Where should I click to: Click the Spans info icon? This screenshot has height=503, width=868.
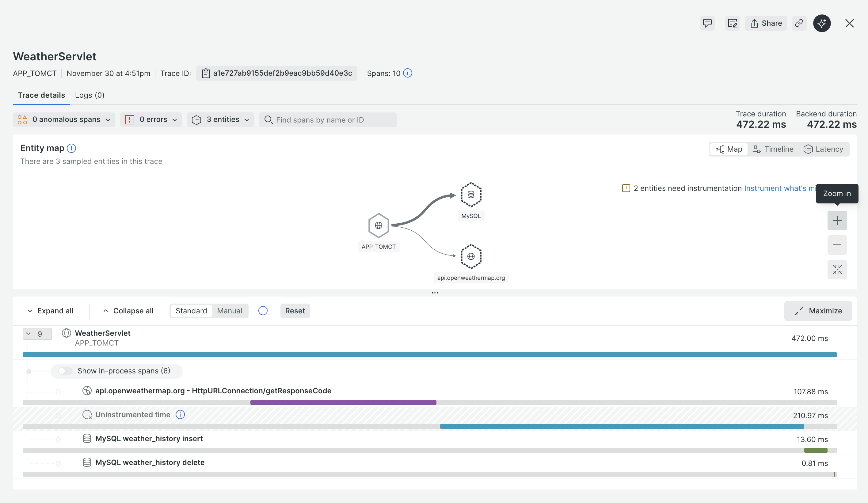pyautogui.click(x=407, y=73)
